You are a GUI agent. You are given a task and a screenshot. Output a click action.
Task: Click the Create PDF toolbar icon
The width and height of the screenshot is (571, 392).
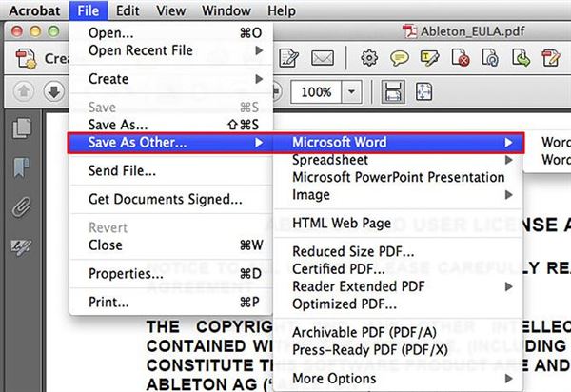pyautogui.click(x=27, y=58)
